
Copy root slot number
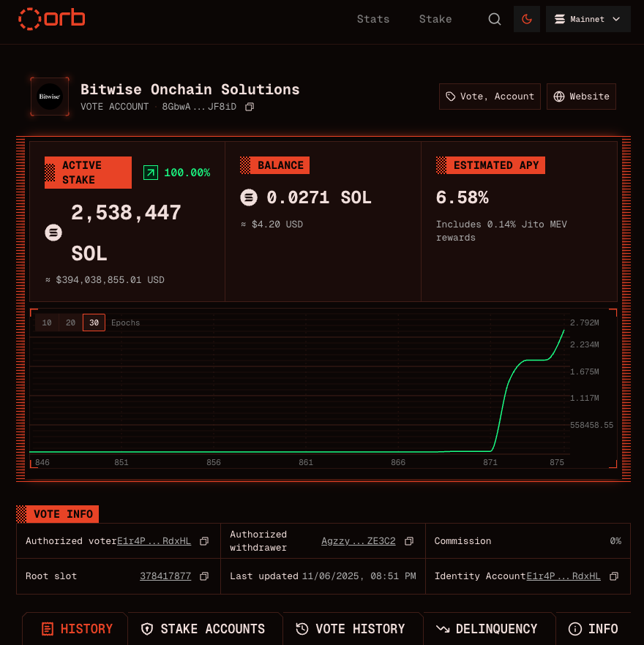coord(204,576)
